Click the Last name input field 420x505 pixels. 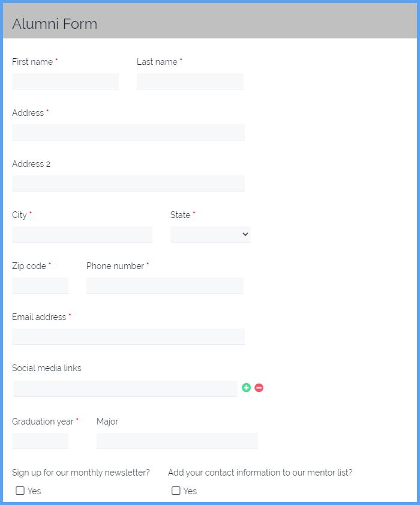[x=190, y=81]
